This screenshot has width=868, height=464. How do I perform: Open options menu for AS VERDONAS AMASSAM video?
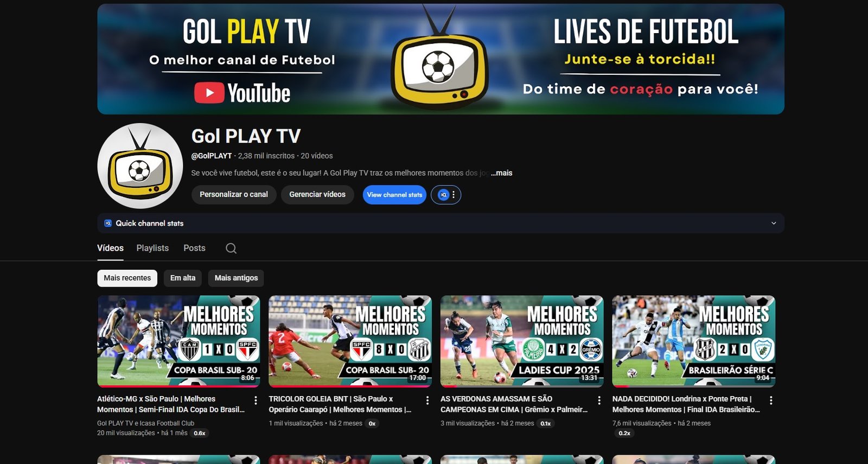point(599,401)
